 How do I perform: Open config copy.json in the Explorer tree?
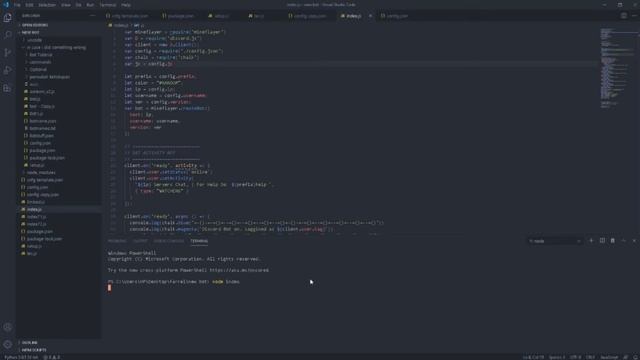point(59,194)
